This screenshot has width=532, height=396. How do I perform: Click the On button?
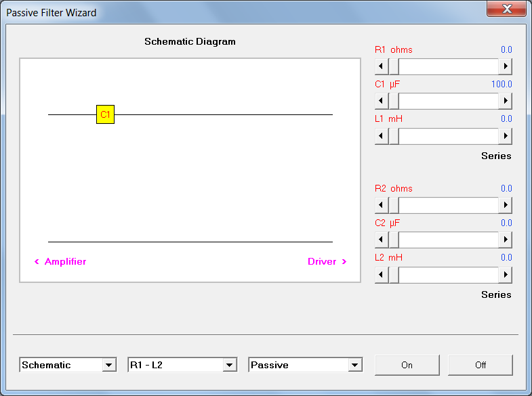407,365
